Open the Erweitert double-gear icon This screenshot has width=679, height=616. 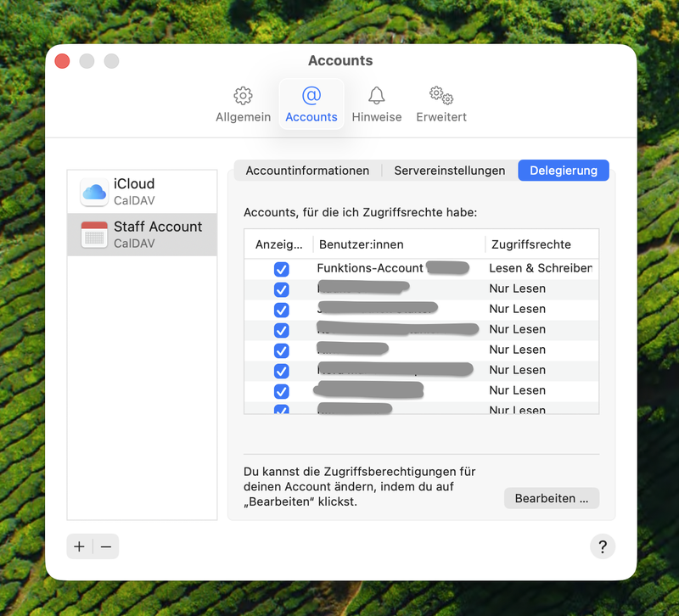click(441, 95)
